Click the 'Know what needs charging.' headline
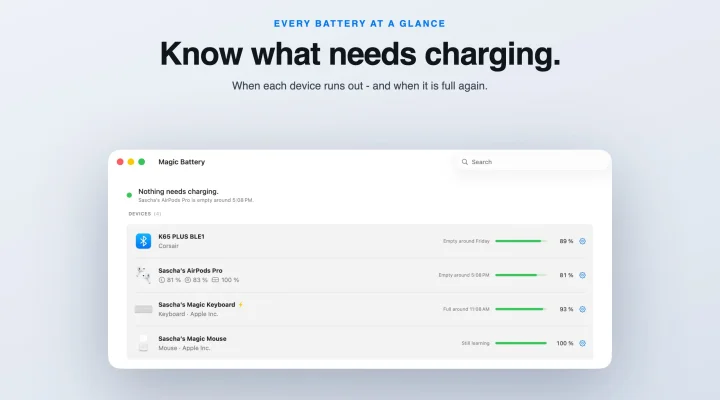The height and width of the screenshot is (400, 720). click(x=360, y=54)
